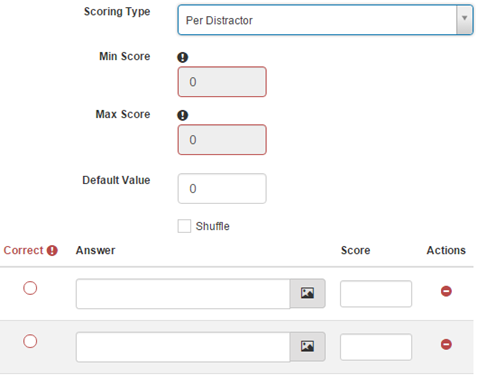This screenshot has width=478, height=375.
Task: Click the second row's Score field
Action: pyautogui.click(x=376, y=347)
